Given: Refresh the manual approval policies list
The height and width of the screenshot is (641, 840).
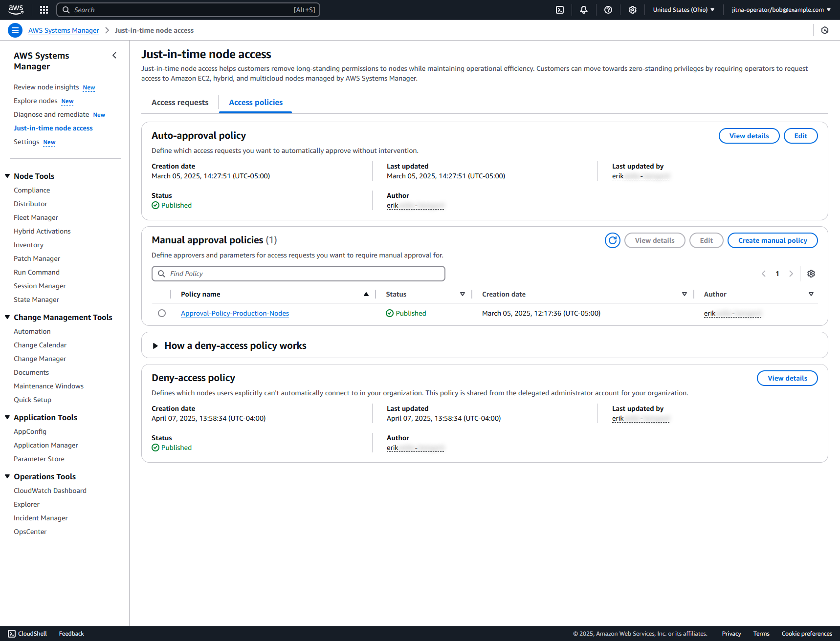Looking at the screenshot, I should pyautogui.click(x=613, y=240).
